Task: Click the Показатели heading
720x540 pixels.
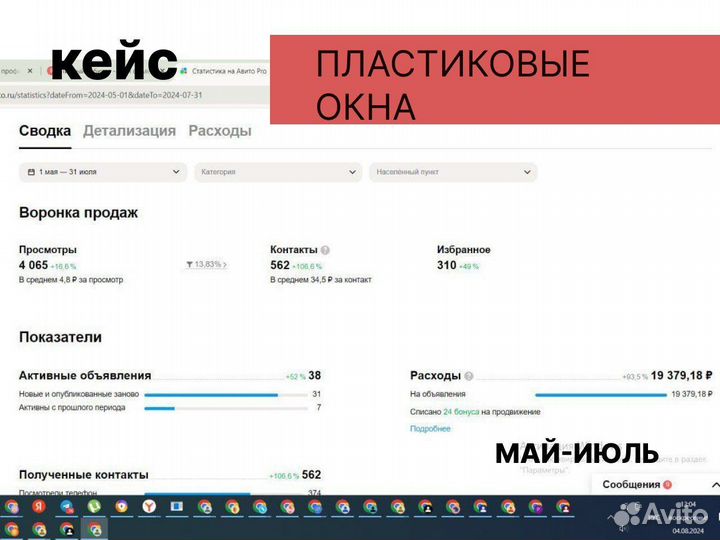Action: [x=60, y=337]
